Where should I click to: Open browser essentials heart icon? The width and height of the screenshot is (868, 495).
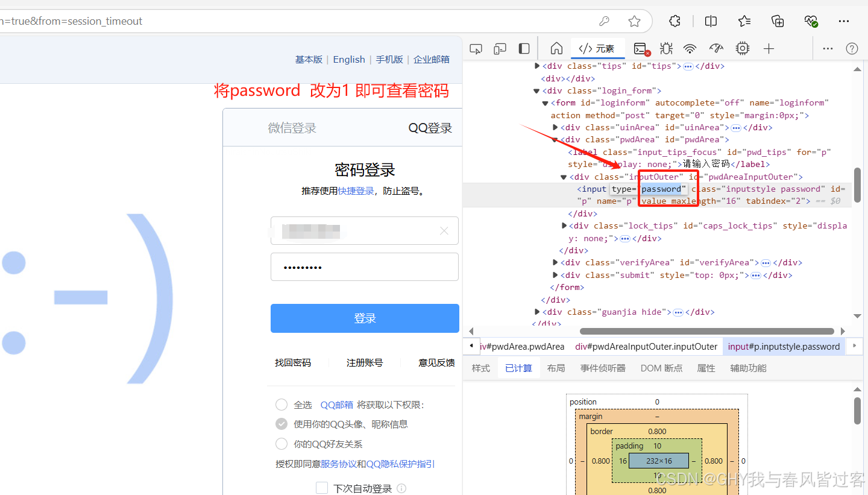[x=811, y=21]
